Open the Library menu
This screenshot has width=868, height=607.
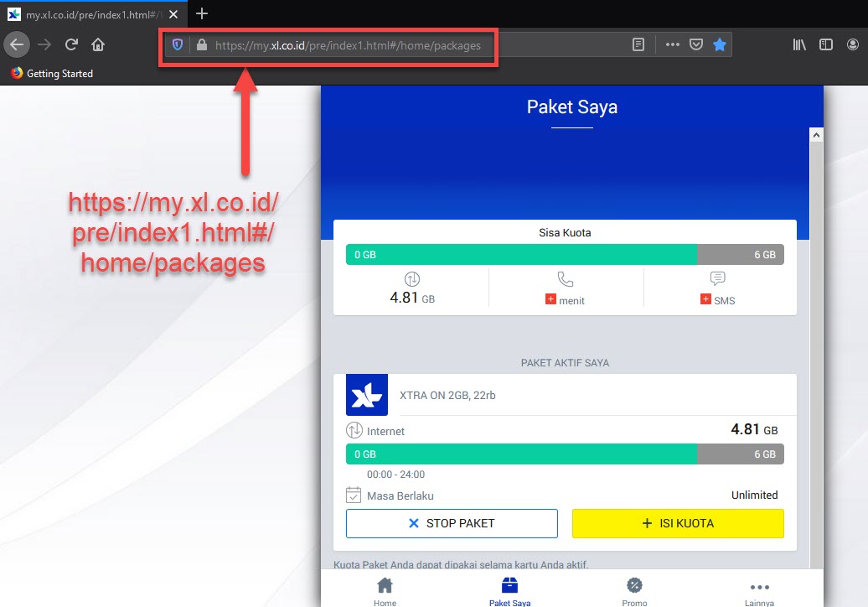coord(798,44)
